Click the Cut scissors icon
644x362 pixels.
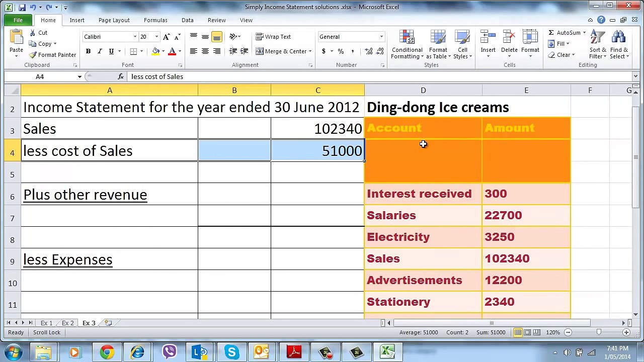(32, 33)
